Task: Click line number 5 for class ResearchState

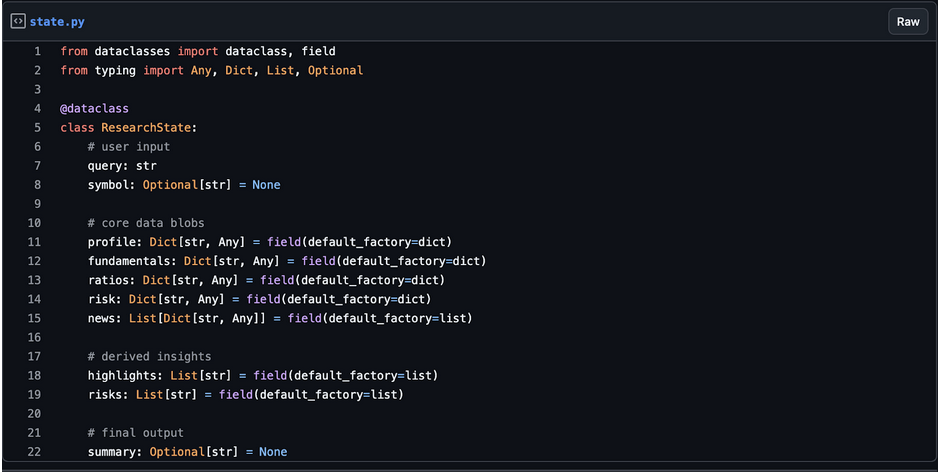Action: click(37, 128)
